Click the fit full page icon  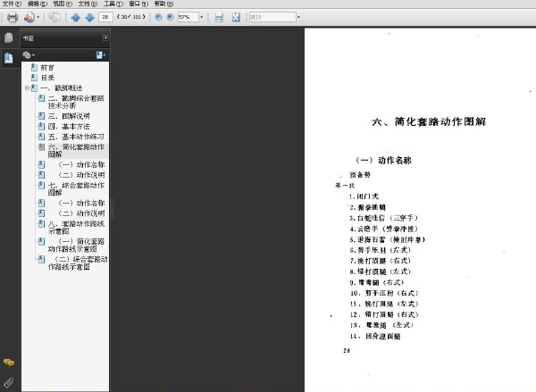(236, 17)
